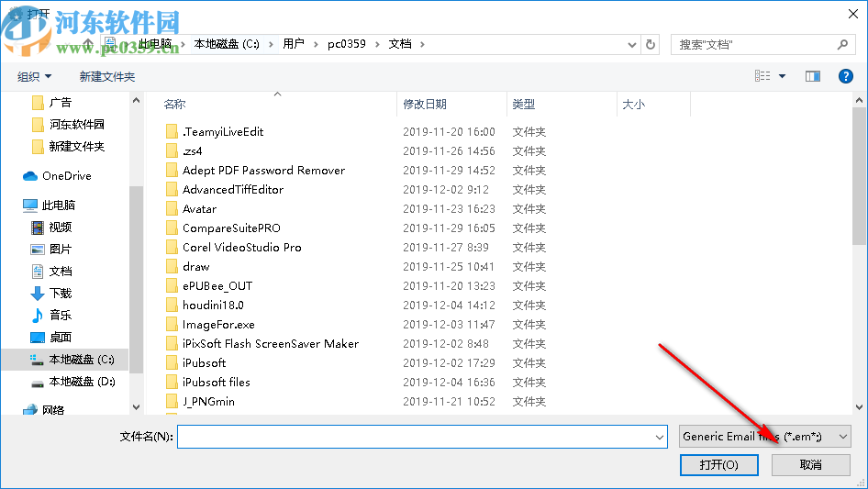868x489 pixels.
Task: Click 文档 in the address breadcrumb
Action: point(400,44)
